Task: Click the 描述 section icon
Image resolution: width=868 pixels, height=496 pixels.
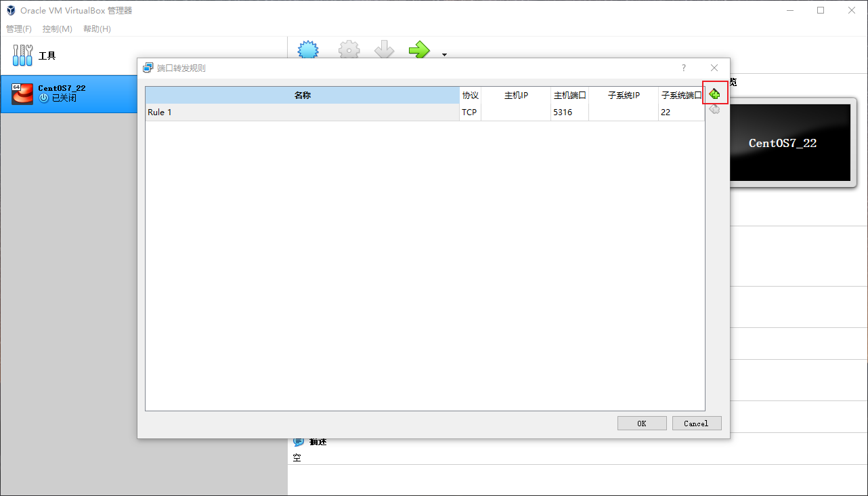Action: click(299, 442)
